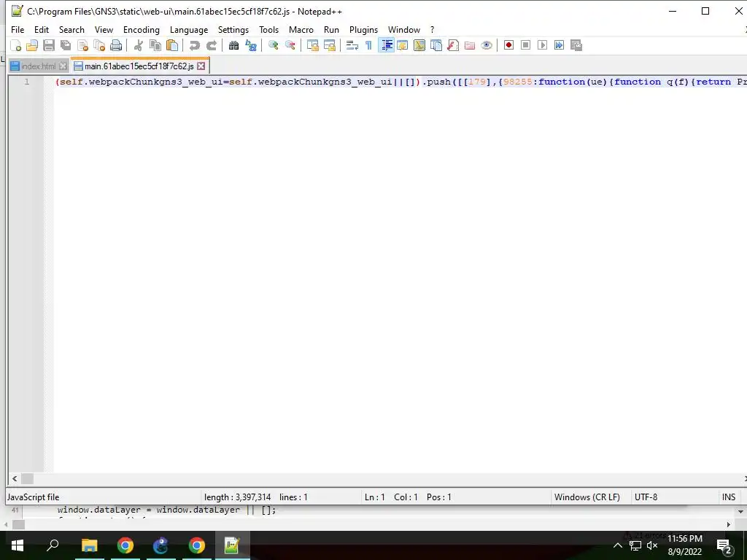Open the Run menu

(332, 29)
